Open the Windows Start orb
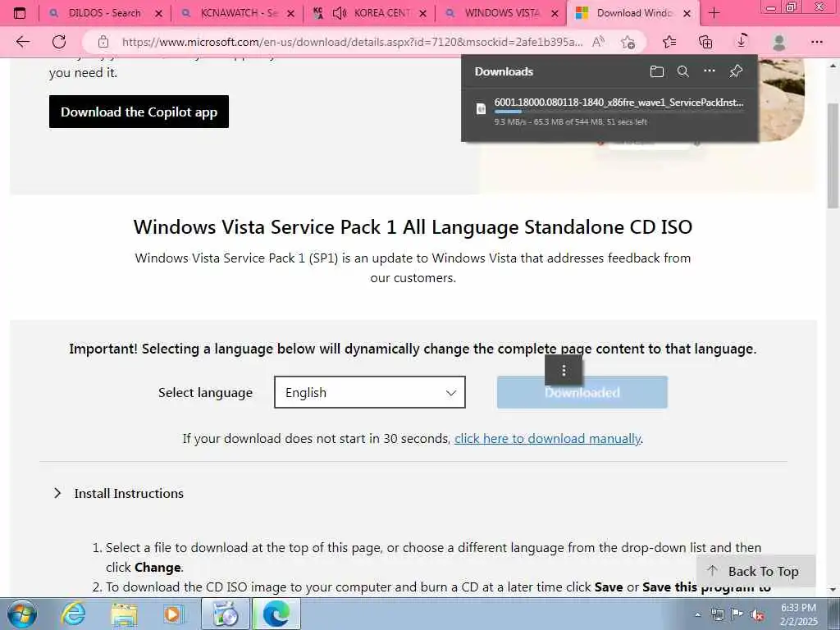This screenshot has height=630, width=840. 22,614
